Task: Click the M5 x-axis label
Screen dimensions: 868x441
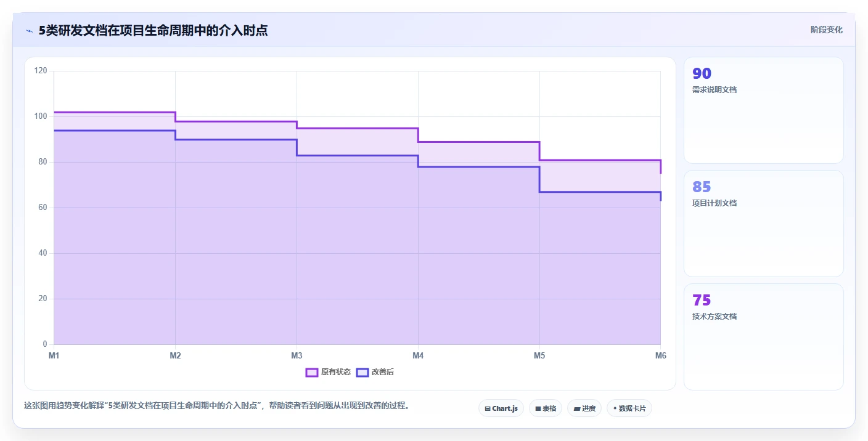Action: [539, 355]
